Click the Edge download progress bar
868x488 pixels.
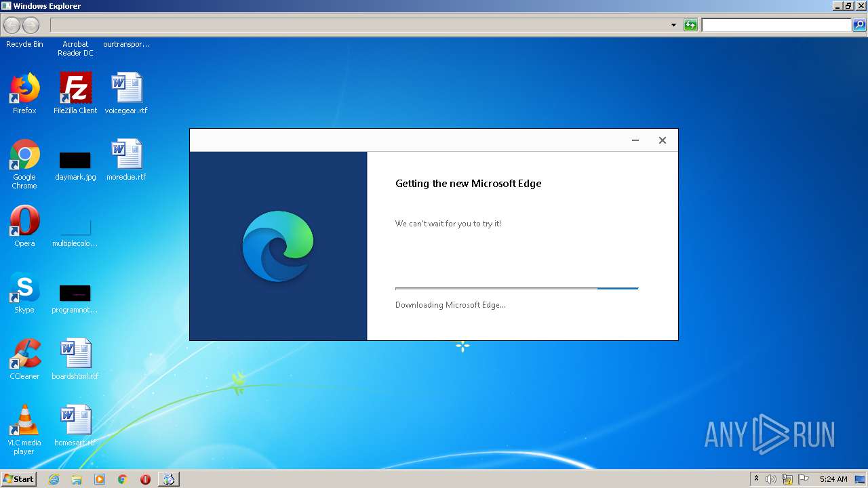click(x=517, y=289)
